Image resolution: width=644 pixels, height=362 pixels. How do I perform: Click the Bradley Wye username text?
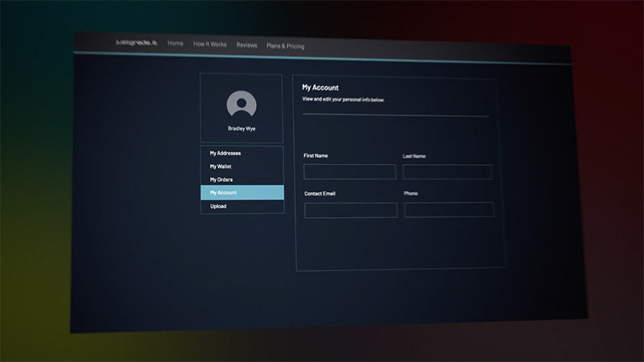click(242, 129)
